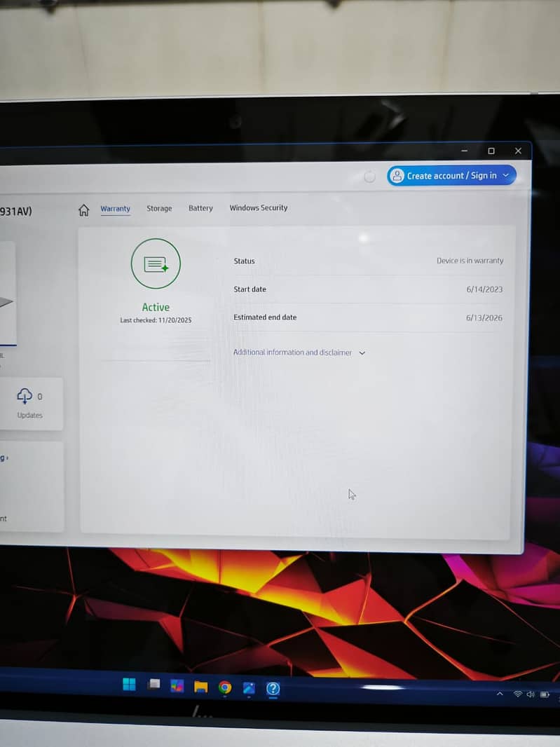560x747 pixels.
Task: Click the volume speaker tray icon
Action: (x=531, y=694)
